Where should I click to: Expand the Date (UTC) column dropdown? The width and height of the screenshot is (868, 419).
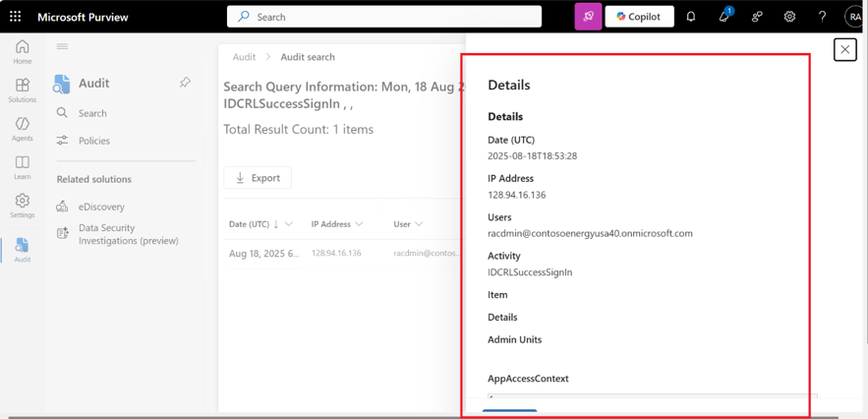[289, 224]
